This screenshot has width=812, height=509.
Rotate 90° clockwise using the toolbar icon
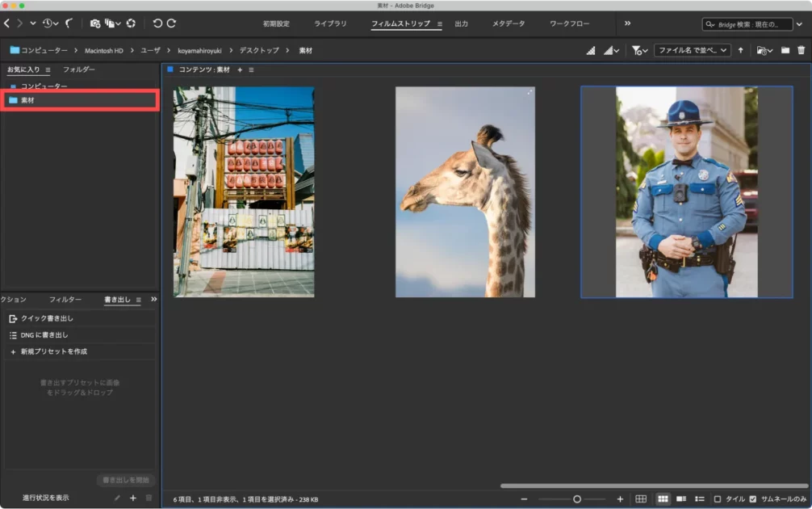[x=171, y=23]
